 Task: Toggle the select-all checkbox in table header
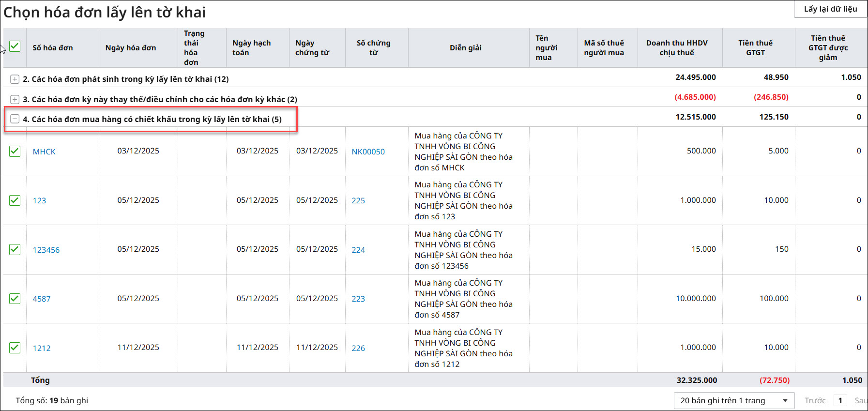tap(15, 46)
